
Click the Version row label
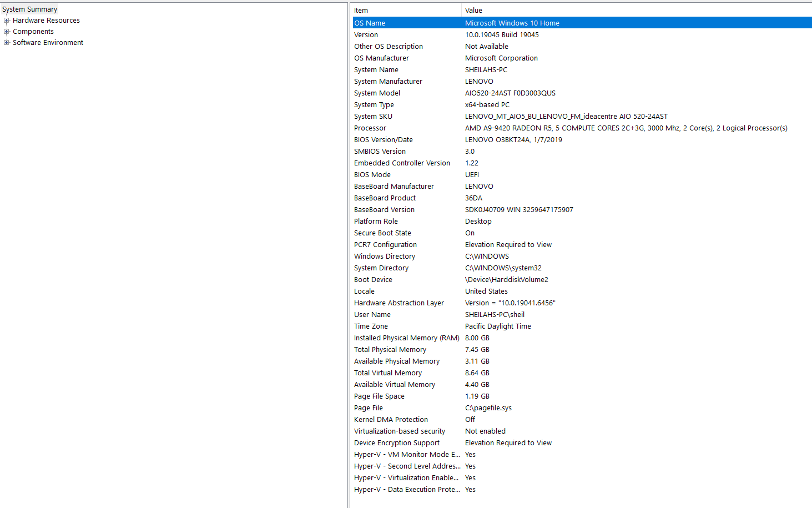[x=366, y=34]
